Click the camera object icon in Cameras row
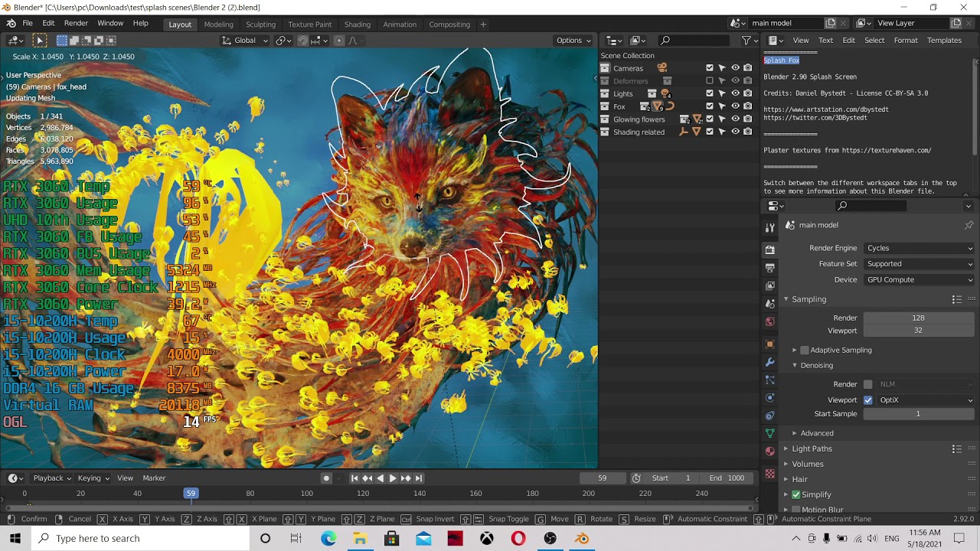Viewport: 980px width, 551px height. pos(662,68)
